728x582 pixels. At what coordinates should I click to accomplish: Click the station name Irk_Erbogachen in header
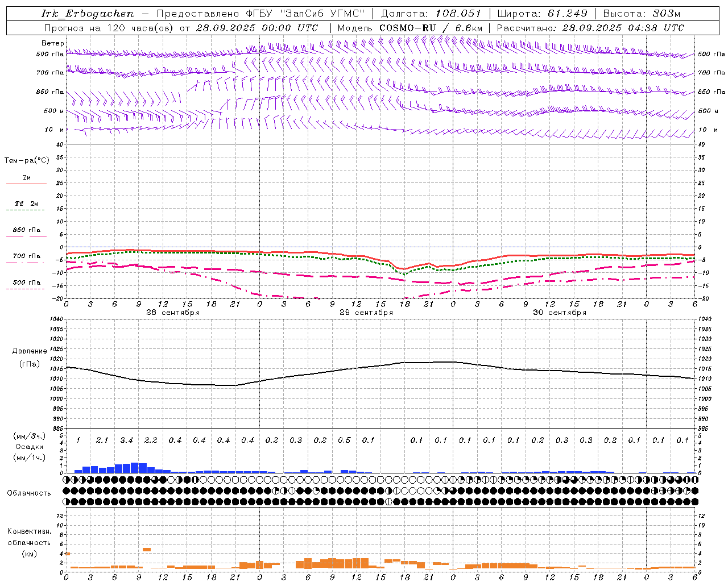[88, 14]
